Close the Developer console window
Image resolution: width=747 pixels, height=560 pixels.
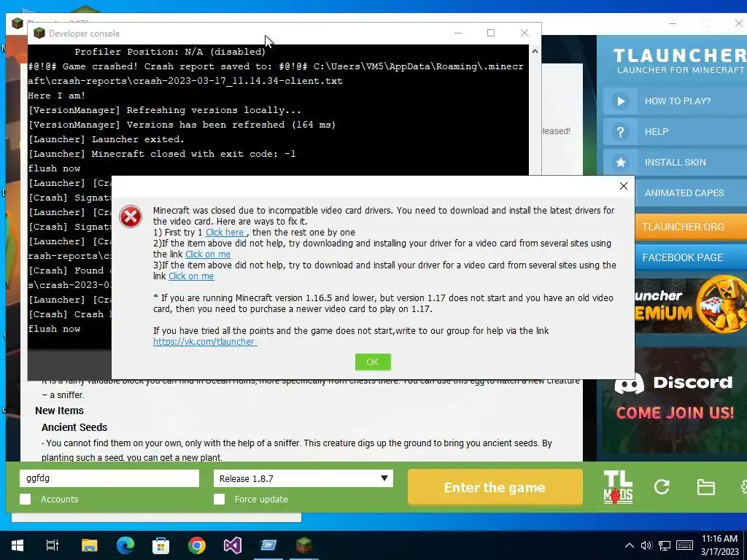pyautogui.click(x=524, y=33)
